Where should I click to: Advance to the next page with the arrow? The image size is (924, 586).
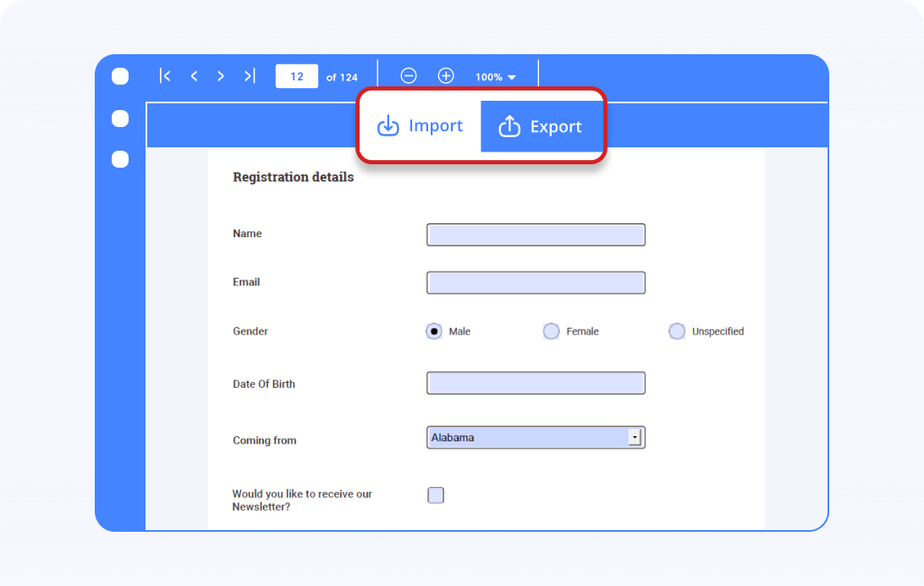[221, 75]
